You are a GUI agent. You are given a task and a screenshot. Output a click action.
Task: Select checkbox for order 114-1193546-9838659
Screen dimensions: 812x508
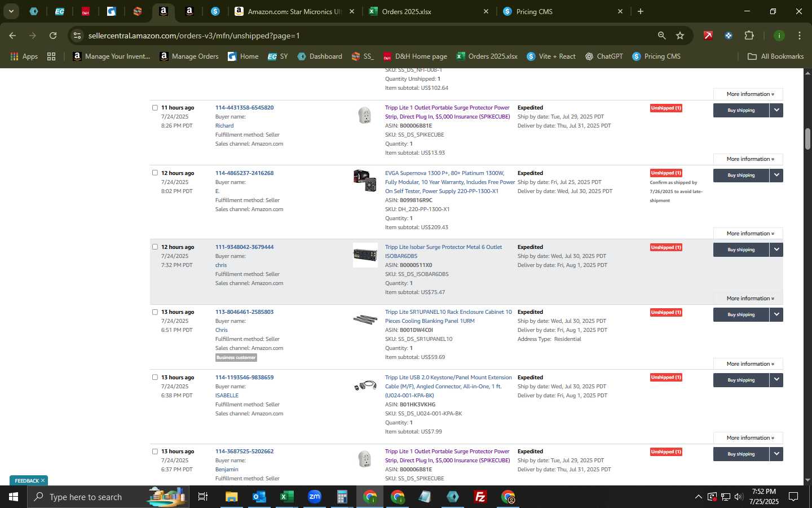click(x=155, y=377)
